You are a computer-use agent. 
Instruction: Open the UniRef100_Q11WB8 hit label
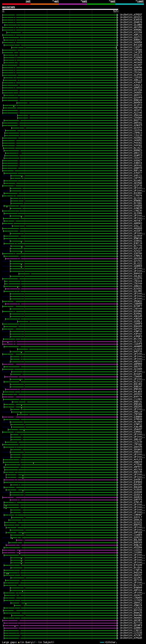131,25
